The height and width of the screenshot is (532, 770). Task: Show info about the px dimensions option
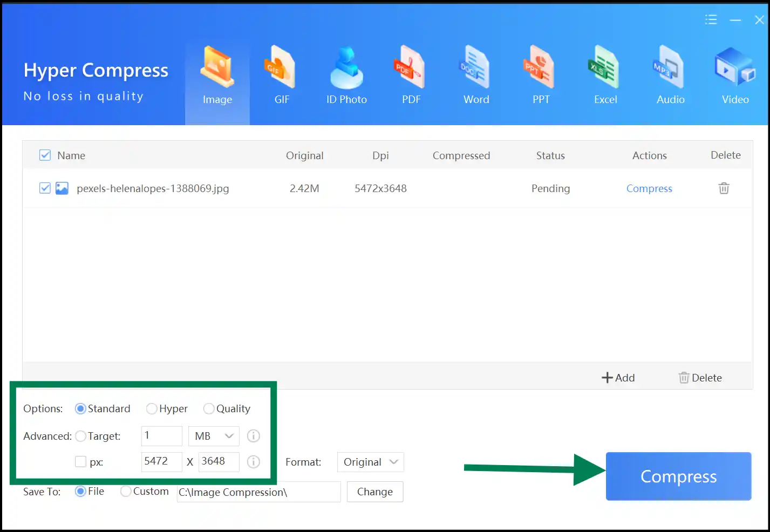[x=253, y=462]
